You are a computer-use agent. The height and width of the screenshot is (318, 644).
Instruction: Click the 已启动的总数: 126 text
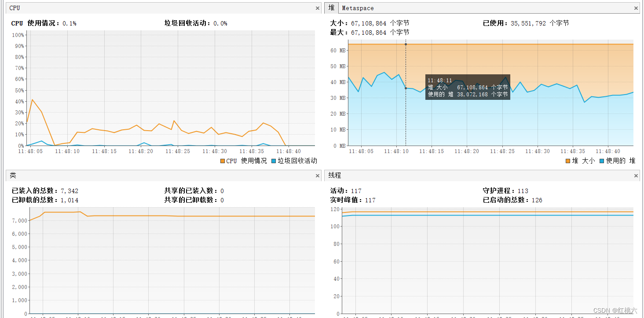[512, 200]
